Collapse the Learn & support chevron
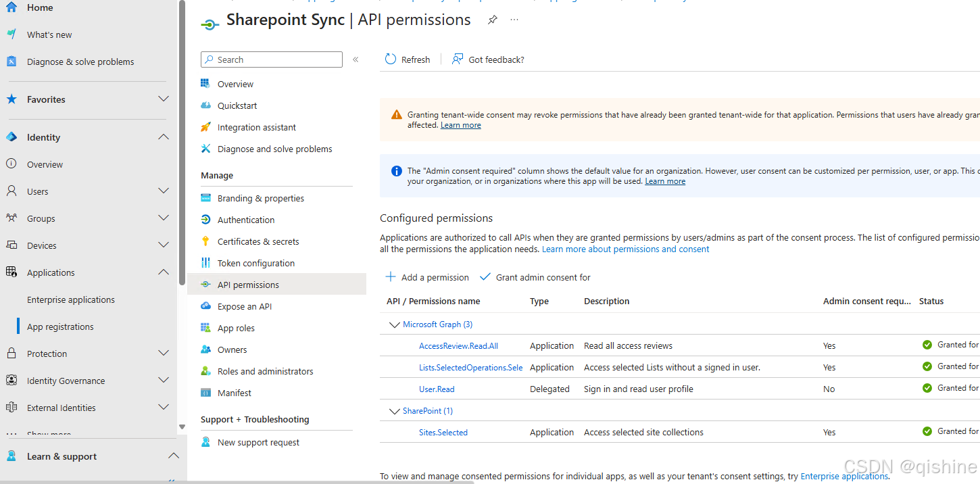980x484 pixels. 173,456
